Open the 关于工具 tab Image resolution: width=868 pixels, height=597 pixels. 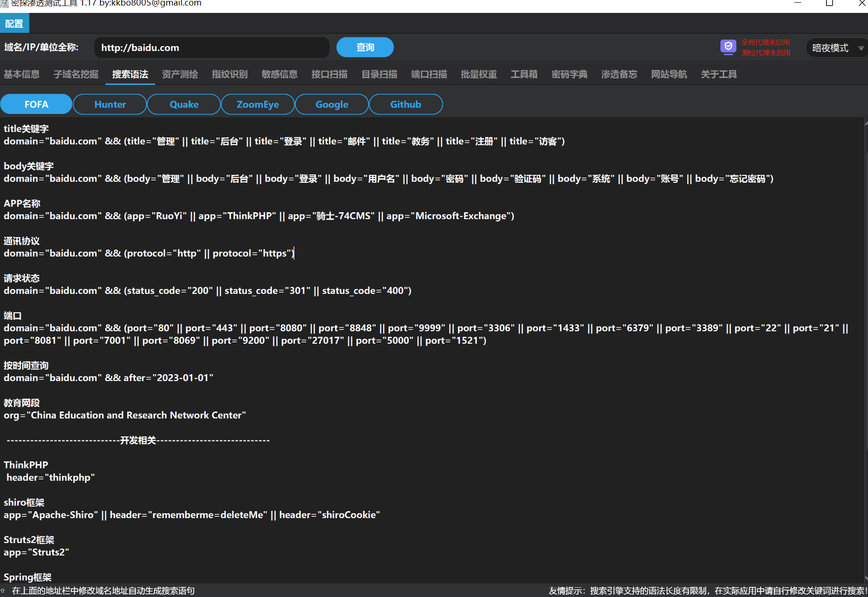pos(719,74)
